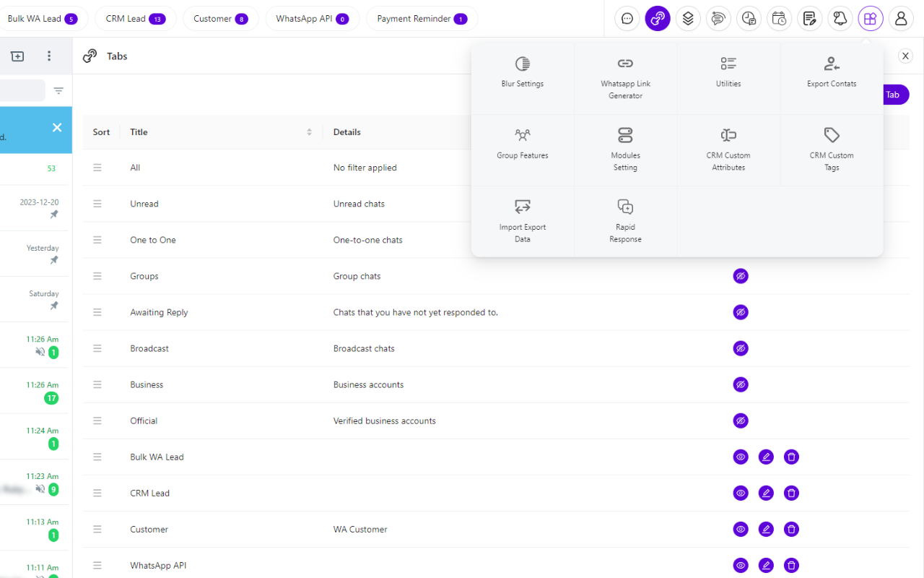924x578 pixels.
Task: Toggle visibility of Groups tab
Action: [741, 276]
